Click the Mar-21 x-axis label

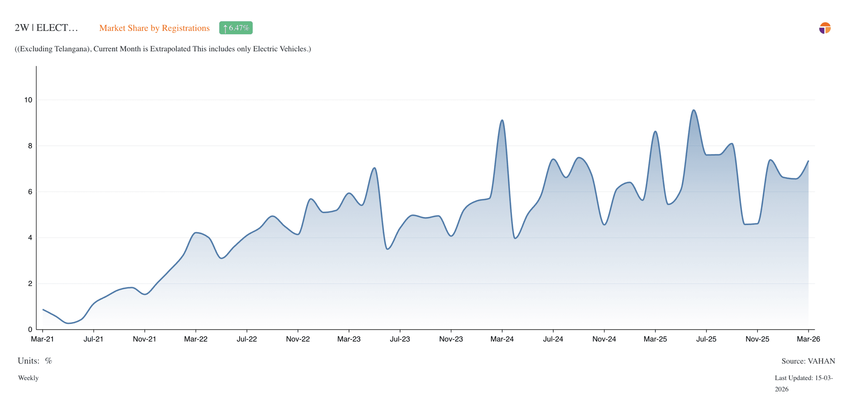(42, 339)
